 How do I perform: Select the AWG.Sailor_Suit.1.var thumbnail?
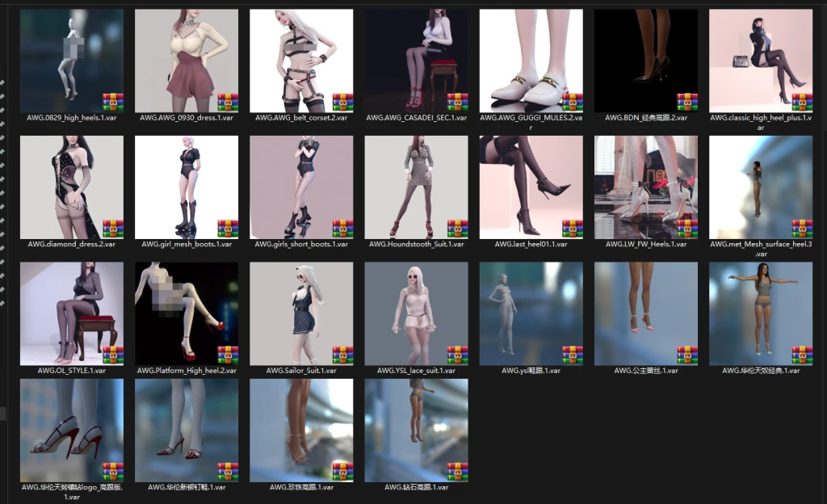(x=301, y=313)
